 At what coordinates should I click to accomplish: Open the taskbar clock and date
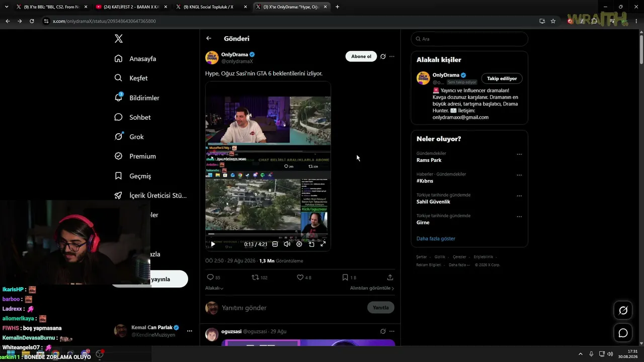point(628,354)
